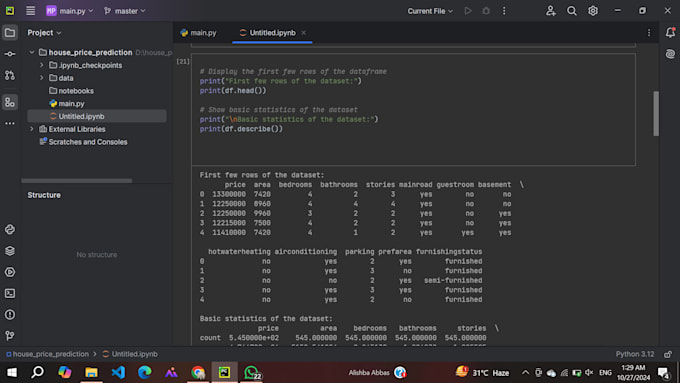Open the Problems tool window icon
680x383 pixels.
point(10,315)
